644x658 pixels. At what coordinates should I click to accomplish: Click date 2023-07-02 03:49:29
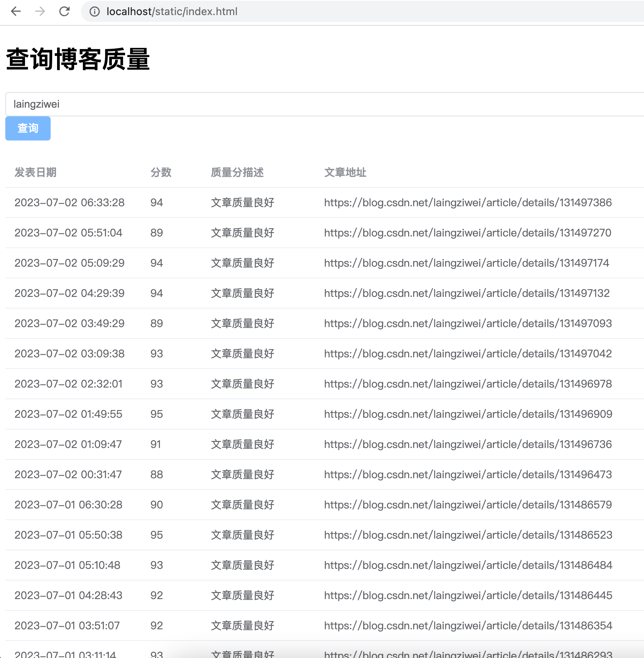point(70,324)
